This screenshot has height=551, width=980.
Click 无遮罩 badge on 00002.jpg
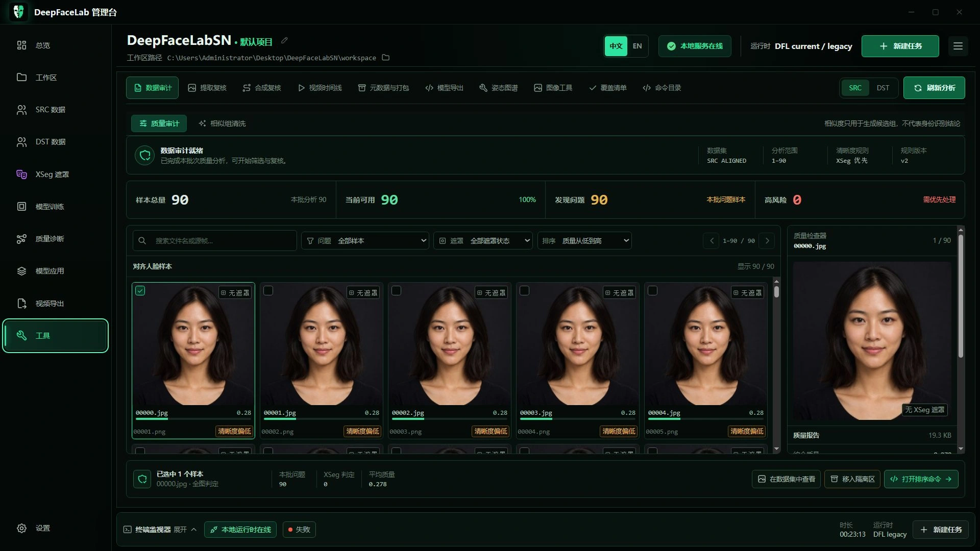pos(492,293)
